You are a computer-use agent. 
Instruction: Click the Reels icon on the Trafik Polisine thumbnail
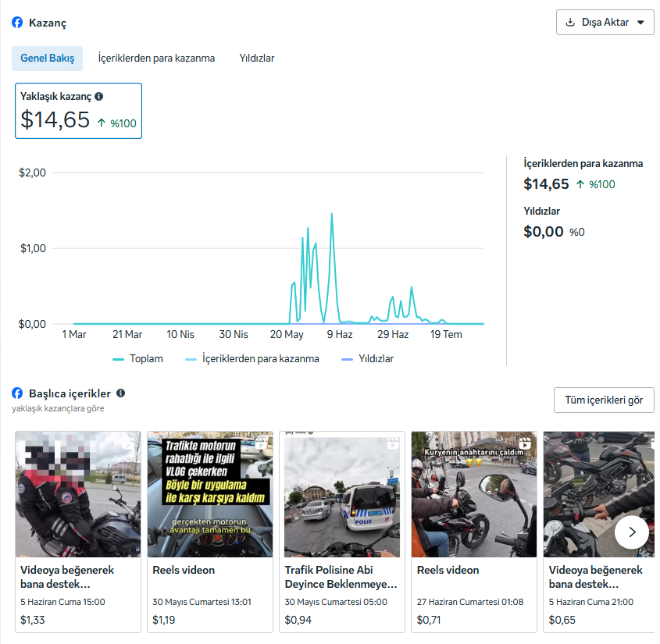point(393,443)
